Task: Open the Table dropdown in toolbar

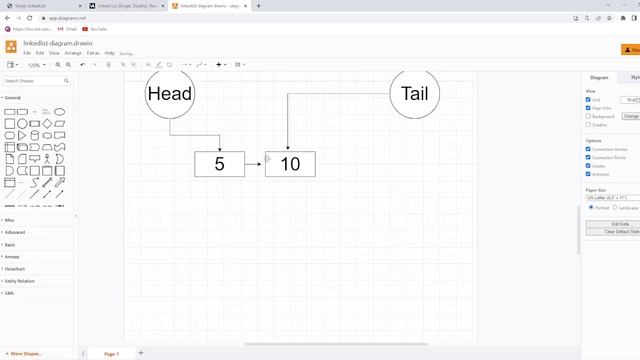Action: click(240, 64)
